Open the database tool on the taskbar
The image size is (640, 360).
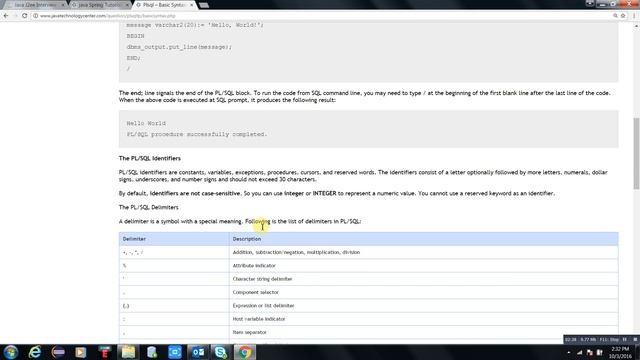(151, 352)
